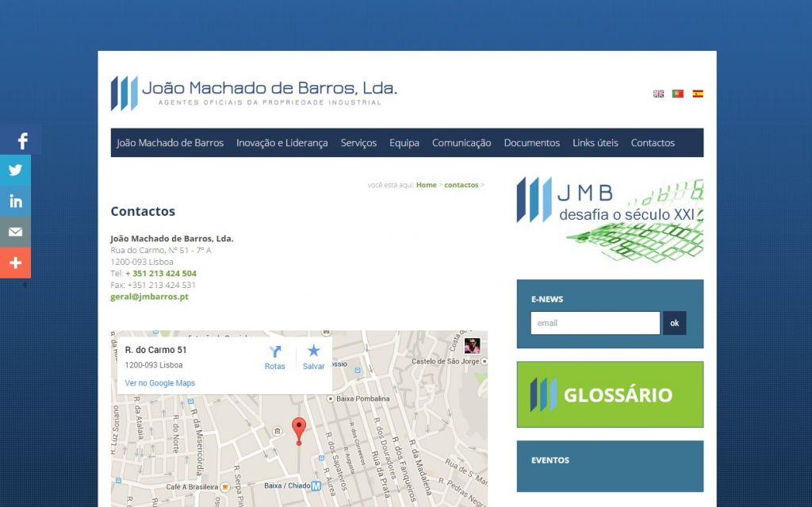Focus the e-news email input field
The height and width of the screenshot is (507, 812).
pyautogui.click(x=595, y=323)
